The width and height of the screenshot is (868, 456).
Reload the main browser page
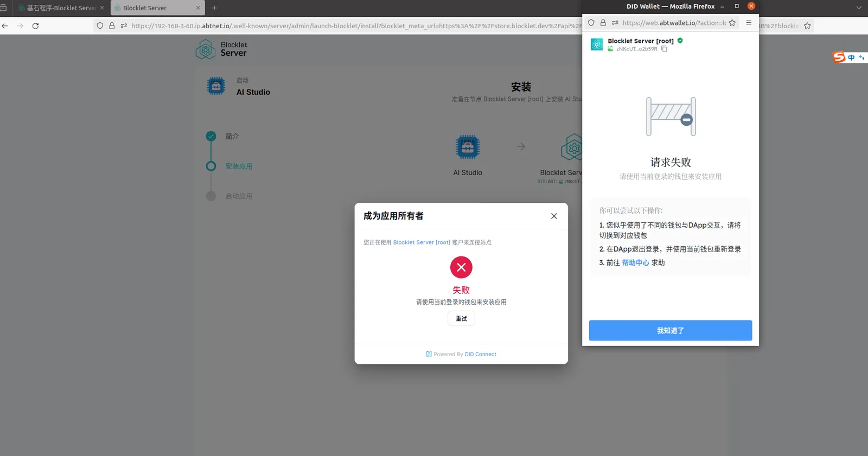pyautogui.click(x=35, y=25)
